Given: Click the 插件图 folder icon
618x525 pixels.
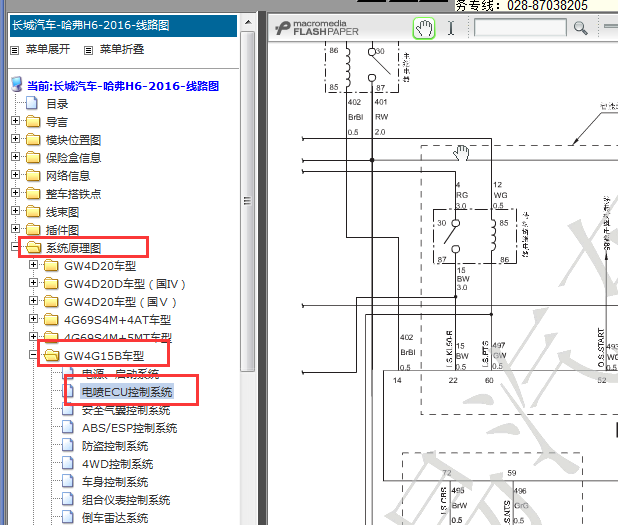Looking at the screenshot, I should point(33,229).
